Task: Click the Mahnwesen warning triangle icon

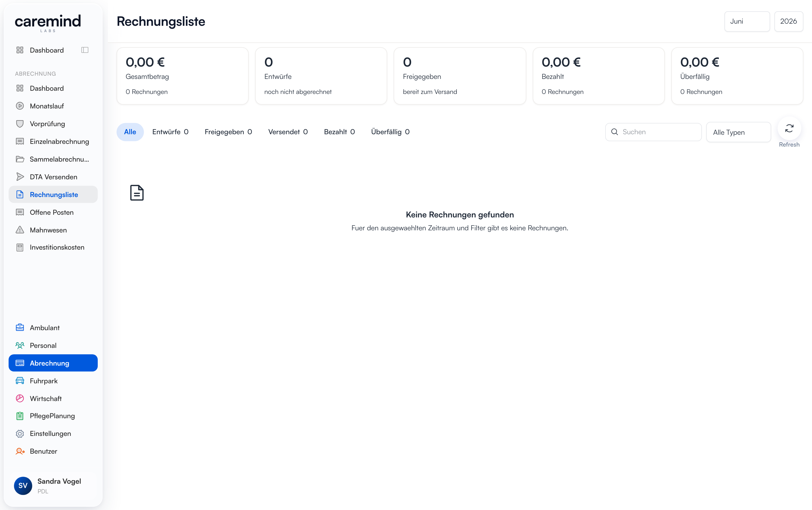Action: (20, 230)
